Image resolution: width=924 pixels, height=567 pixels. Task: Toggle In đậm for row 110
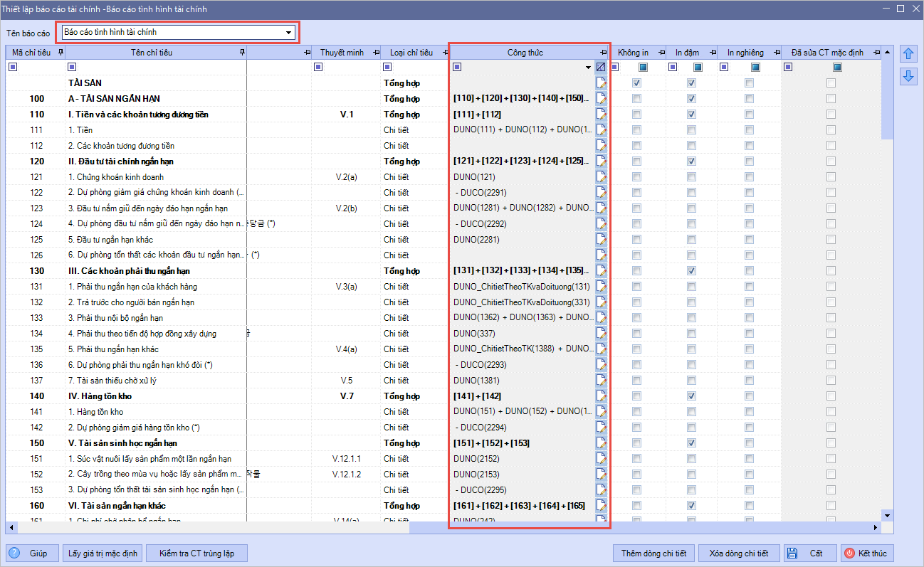click(691, 114)
